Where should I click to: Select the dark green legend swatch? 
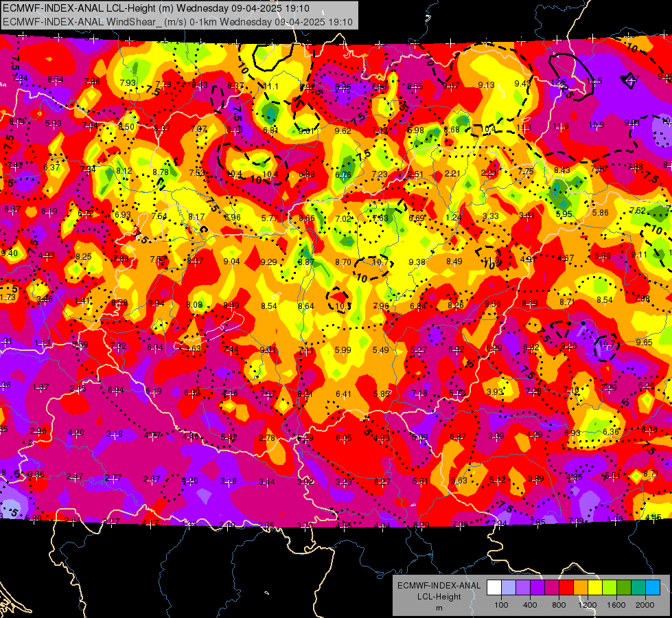623,588
